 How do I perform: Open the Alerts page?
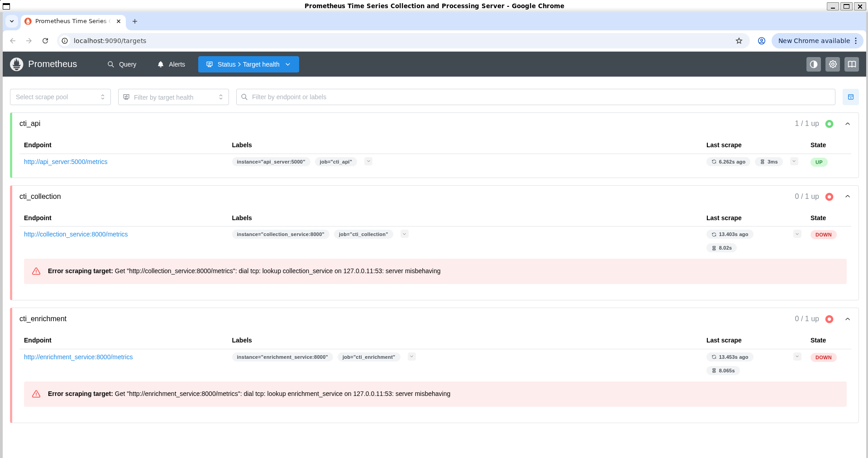click(x=171, y=64)
